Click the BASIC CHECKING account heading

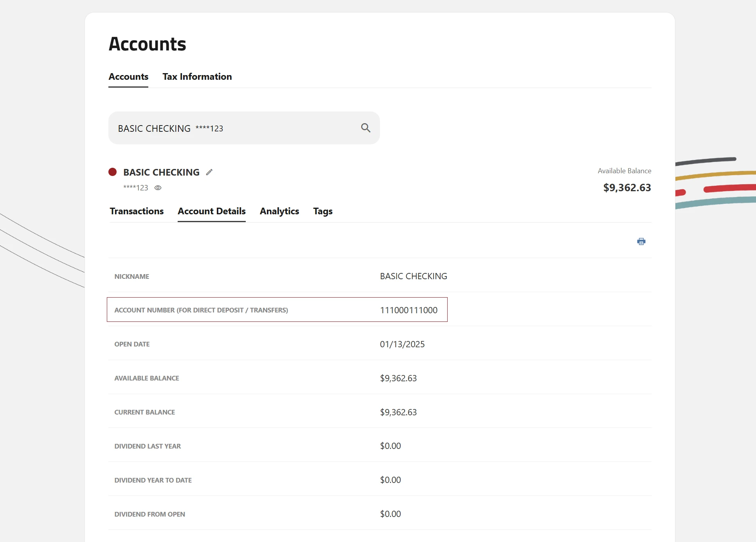click(x=161, y=172)
